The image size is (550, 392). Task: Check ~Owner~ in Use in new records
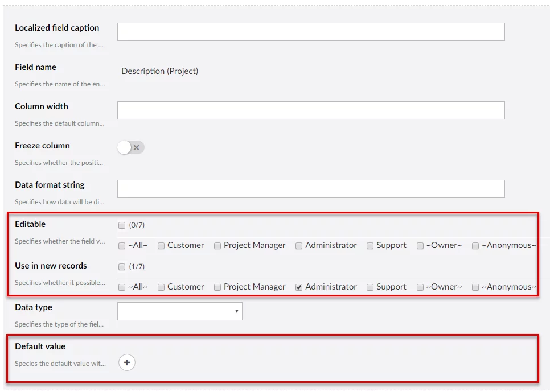click(420, 287)
